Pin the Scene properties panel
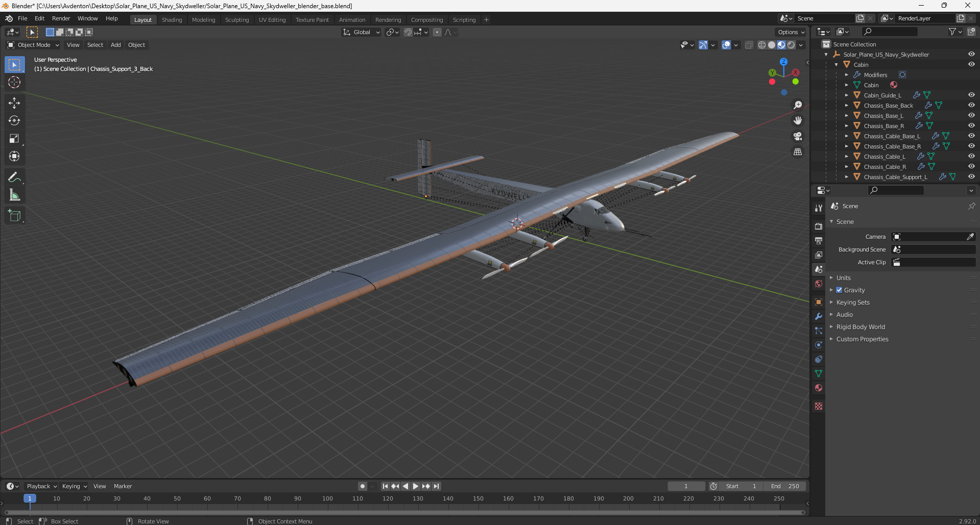Image resolution: width=980 pixels, height=525 pixels. [971, 206]
